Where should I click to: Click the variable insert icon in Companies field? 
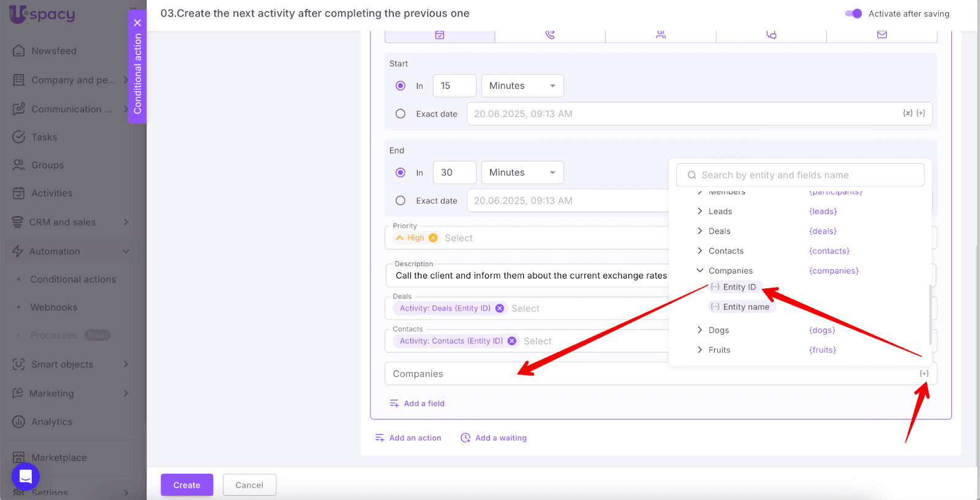click(x=924, y=373)
